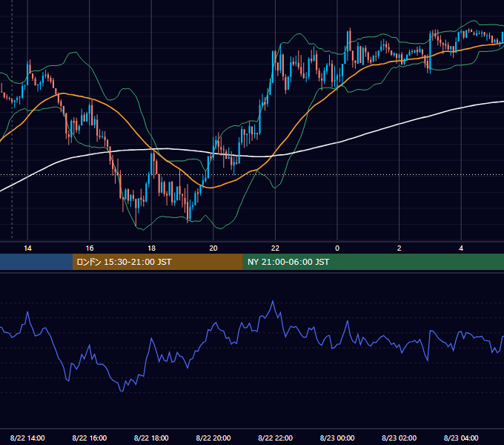Click the 8/22 22:00 date label
The width and height of the screenshot is (504, 445).
click(275, 438)
